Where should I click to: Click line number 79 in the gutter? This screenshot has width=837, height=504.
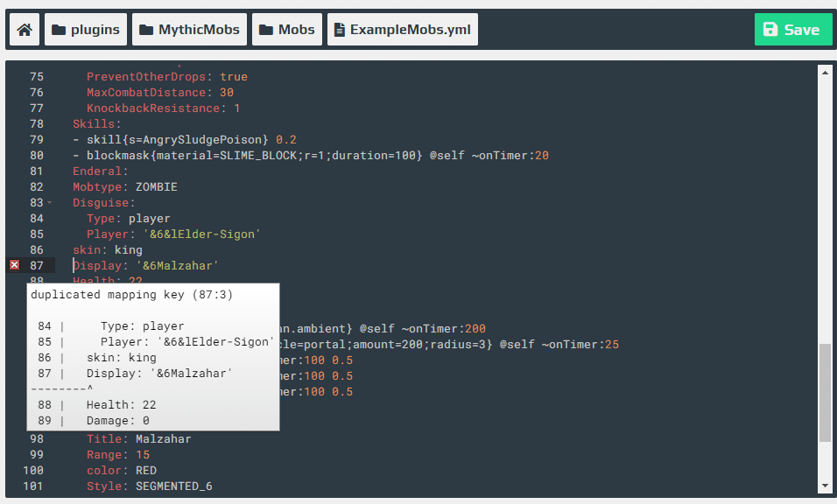[x=36, y=140]
